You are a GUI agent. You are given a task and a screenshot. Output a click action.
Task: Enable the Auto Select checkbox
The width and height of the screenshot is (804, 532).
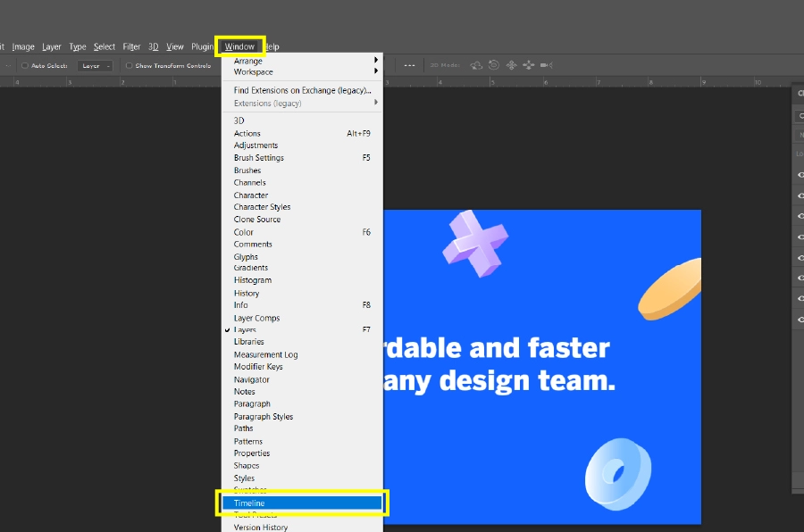tap(25, 65)
